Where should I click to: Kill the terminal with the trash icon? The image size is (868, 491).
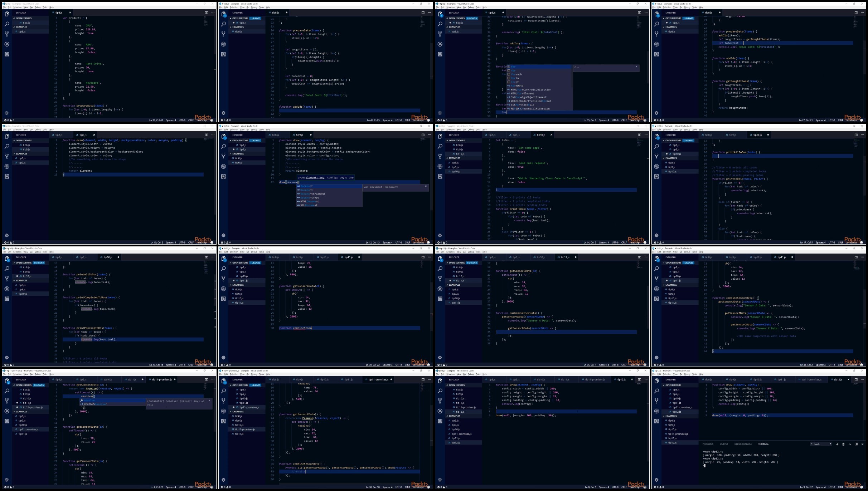click(x=843, y=444)
